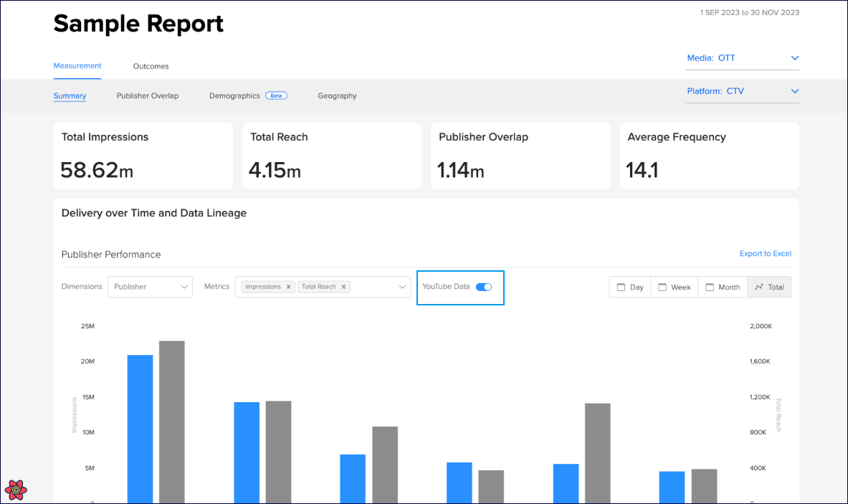This screenshot has height=504, width=848.
Task: Turn off the YouTube Data switch
Action: pos(483,287)
